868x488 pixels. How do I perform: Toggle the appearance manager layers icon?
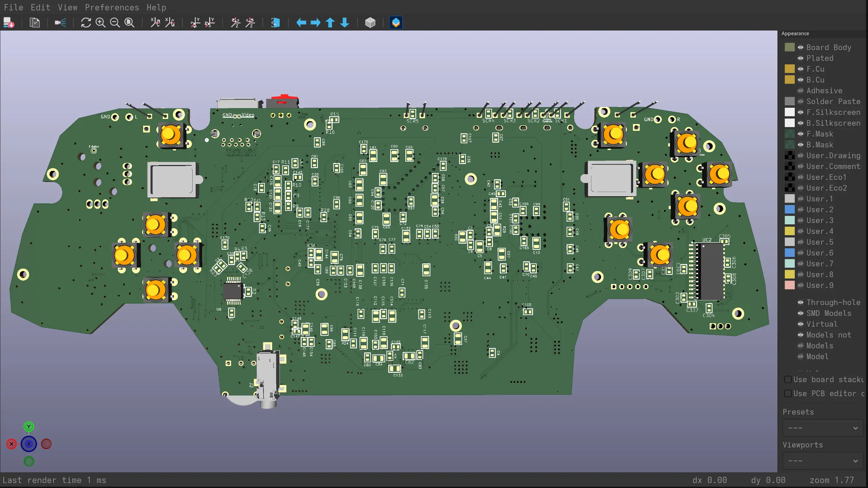[396, 23]
